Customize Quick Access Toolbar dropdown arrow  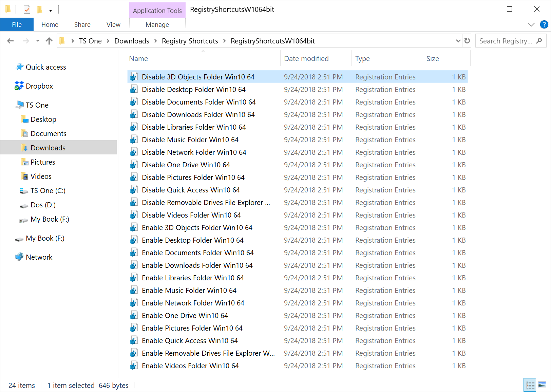pos(51,10)
